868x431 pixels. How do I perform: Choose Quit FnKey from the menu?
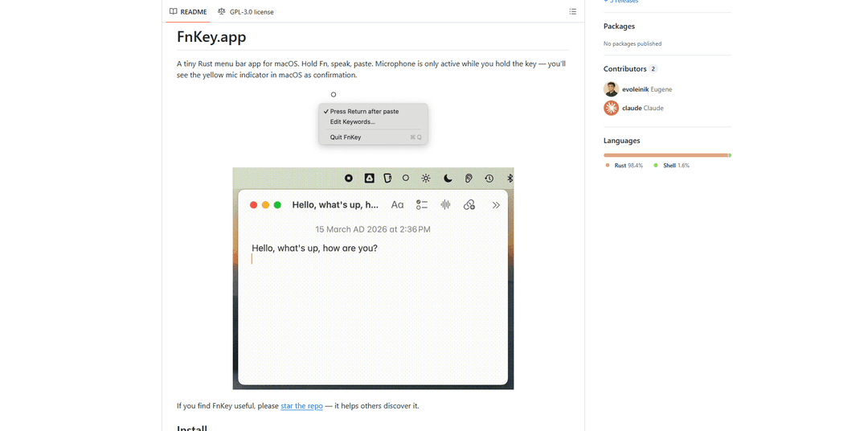[346, 138]
